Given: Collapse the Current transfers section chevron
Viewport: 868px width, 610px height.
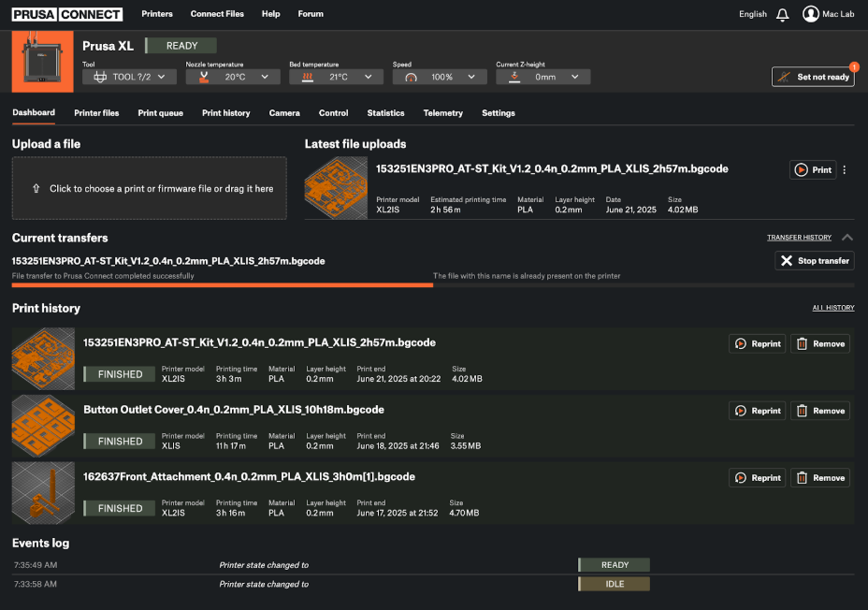Looking at the screenshot, I should click(x=847, y=238).
